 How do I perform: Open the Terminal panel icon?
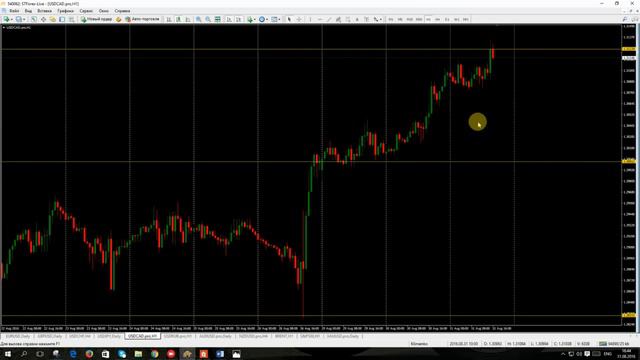point(62,19)
